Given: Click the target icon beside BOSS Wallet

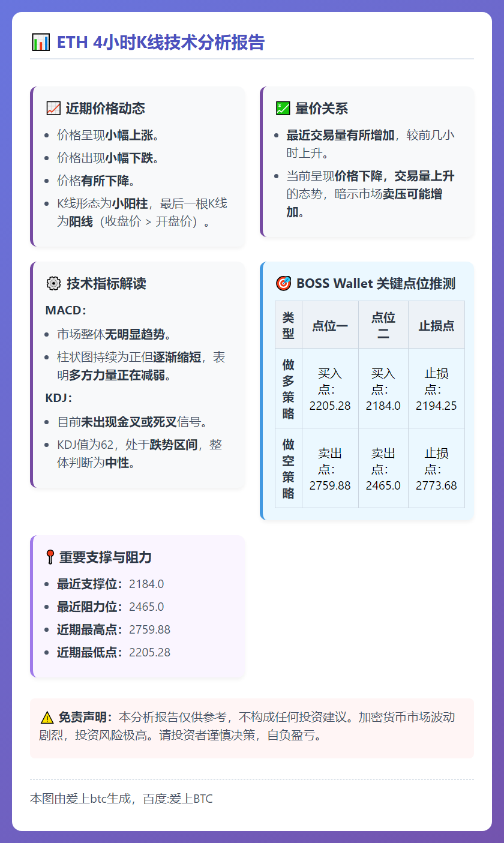Looking at the screenshot, I should point(283,283).
